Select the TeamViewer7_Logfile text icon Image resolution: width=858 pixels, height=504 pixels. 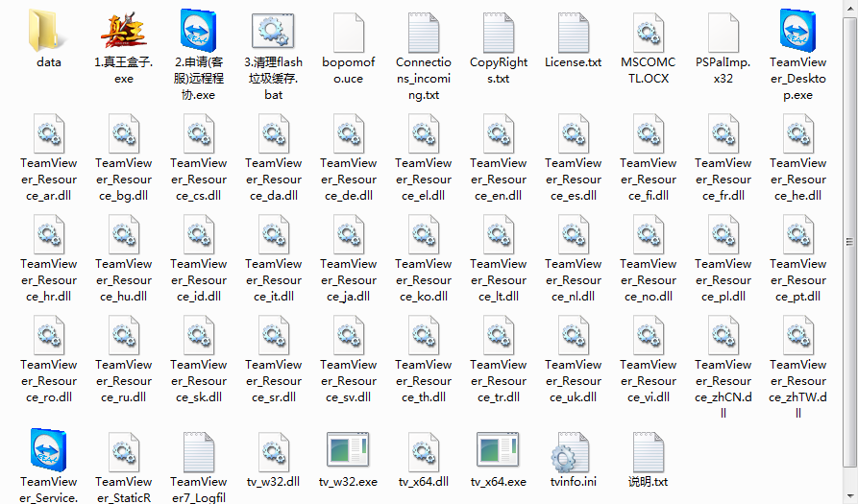click(199, 452)
